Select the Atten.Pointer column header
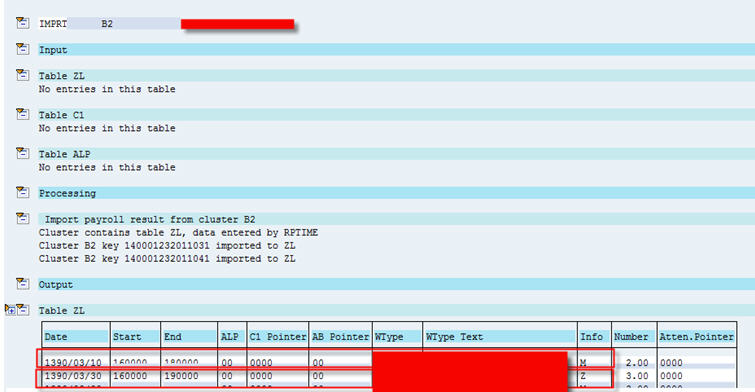 pyautogui.click(x=696, y=337)
